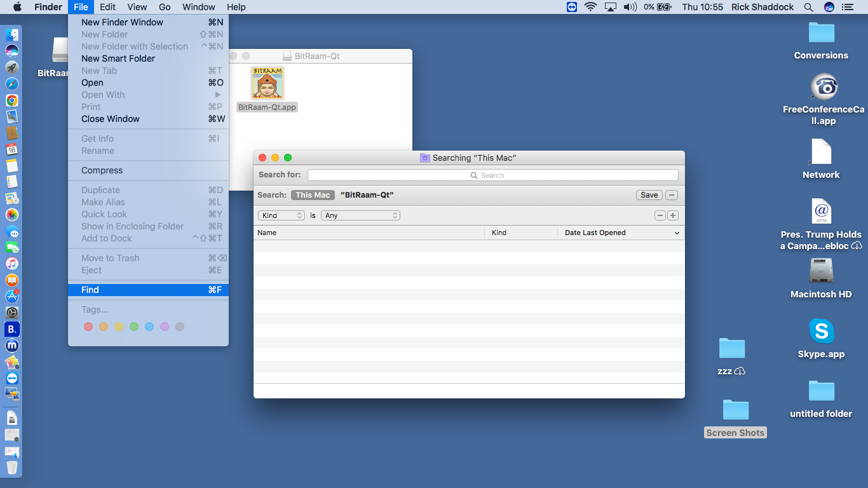The width and height of the screenshot is (868, 488).
Task: Choose Find in the File menu
Action: tap(90, 290)
